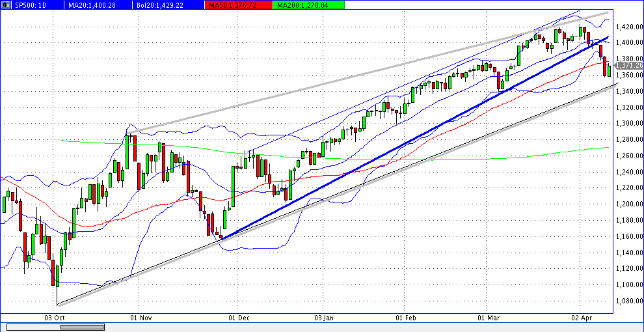
Task: Click the 03 Oct date label
Action: click(x=54, y=318)
